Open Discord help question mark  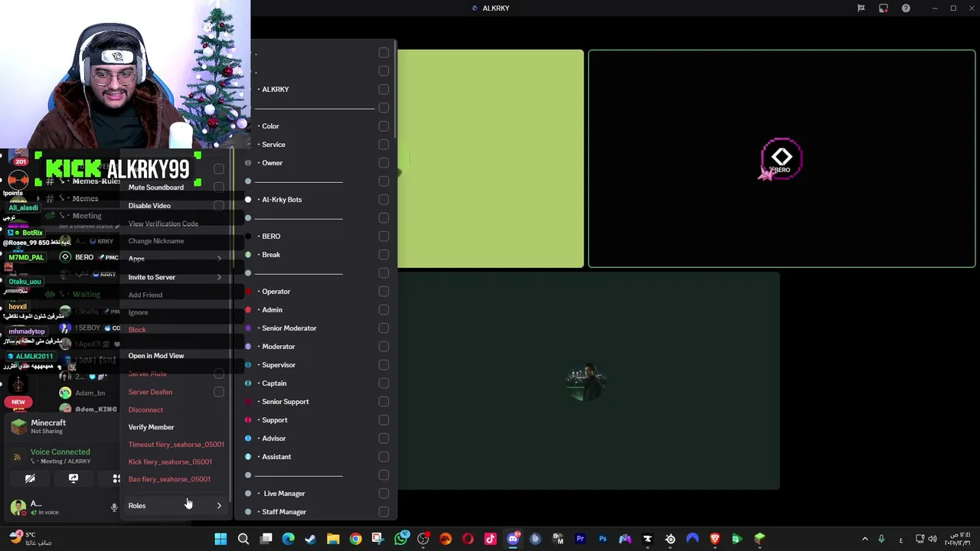(x=906, y=8)
